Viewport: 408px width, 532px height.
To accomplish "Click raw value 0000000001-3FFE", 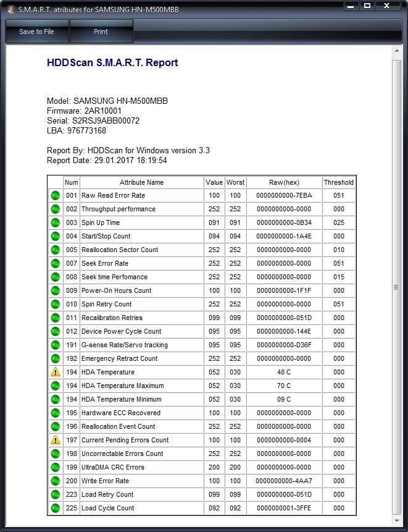I will (x=284, y=508).
